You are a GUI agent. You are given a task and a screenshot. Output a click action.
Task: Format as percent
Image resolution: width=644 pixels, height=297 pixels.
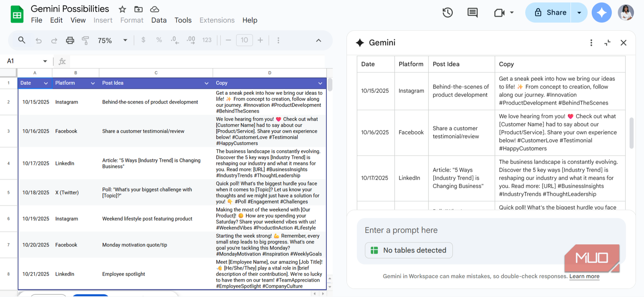159,40
